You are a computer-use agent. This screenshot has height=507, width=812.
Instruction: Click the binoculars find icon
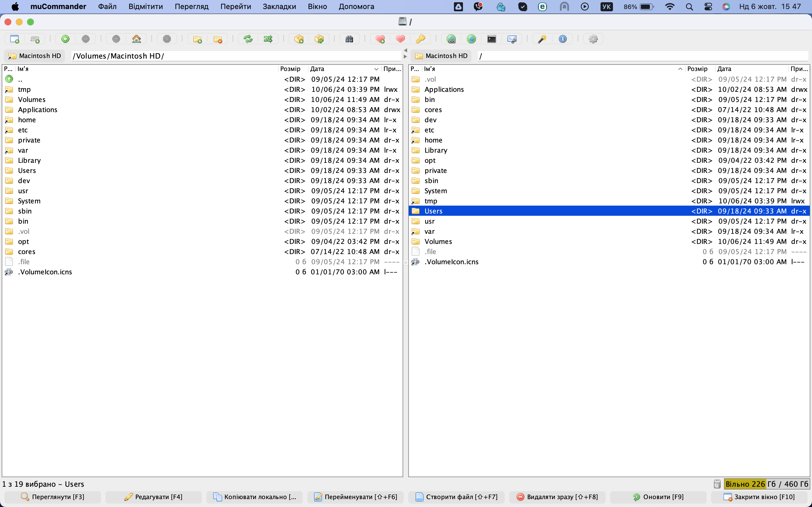click(349, 39)
